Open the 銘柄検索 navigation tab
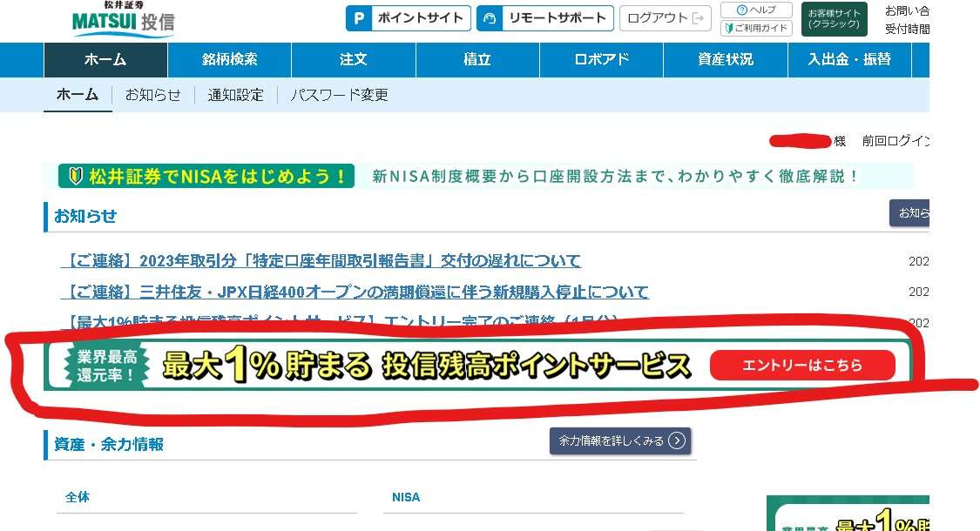This screenshot has width=980, height=531. pyautogui.click(x=229, y=60)
